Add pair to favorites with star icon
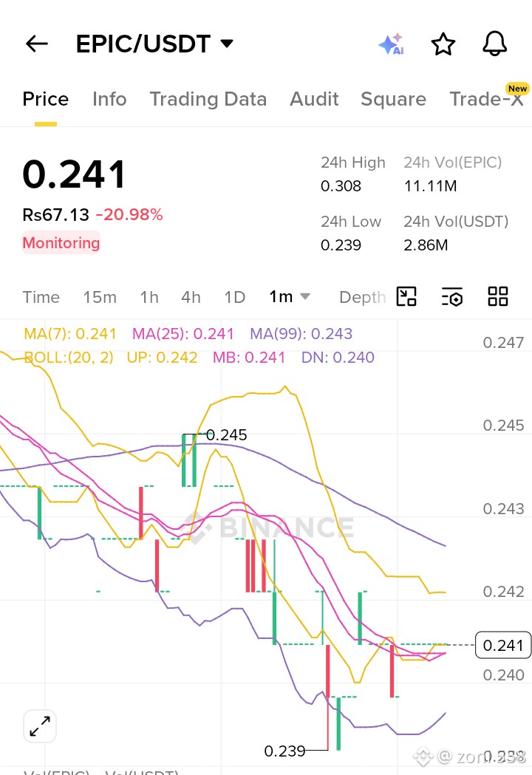 [x=443, y=44]
